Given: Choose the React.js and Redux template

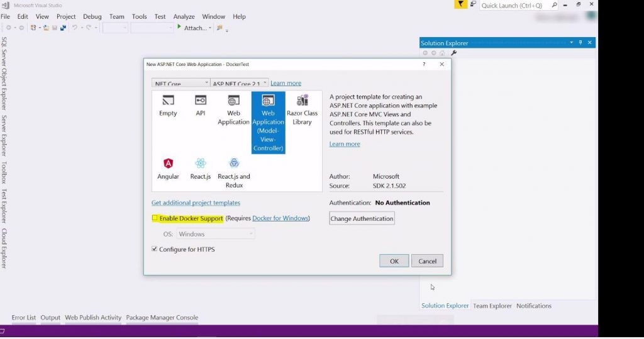Looking at the screenshot, I should point(234,174).
